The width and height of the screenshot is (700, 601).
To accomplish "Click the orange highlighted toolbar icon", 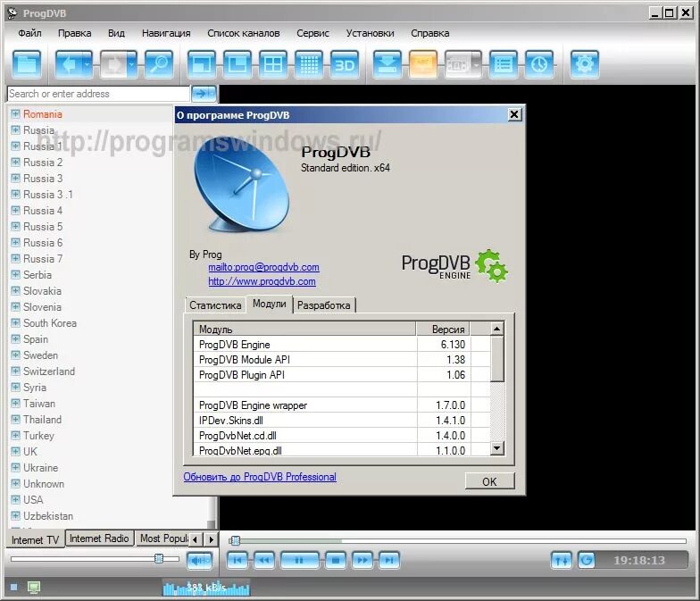I will [x=422, y=64].
